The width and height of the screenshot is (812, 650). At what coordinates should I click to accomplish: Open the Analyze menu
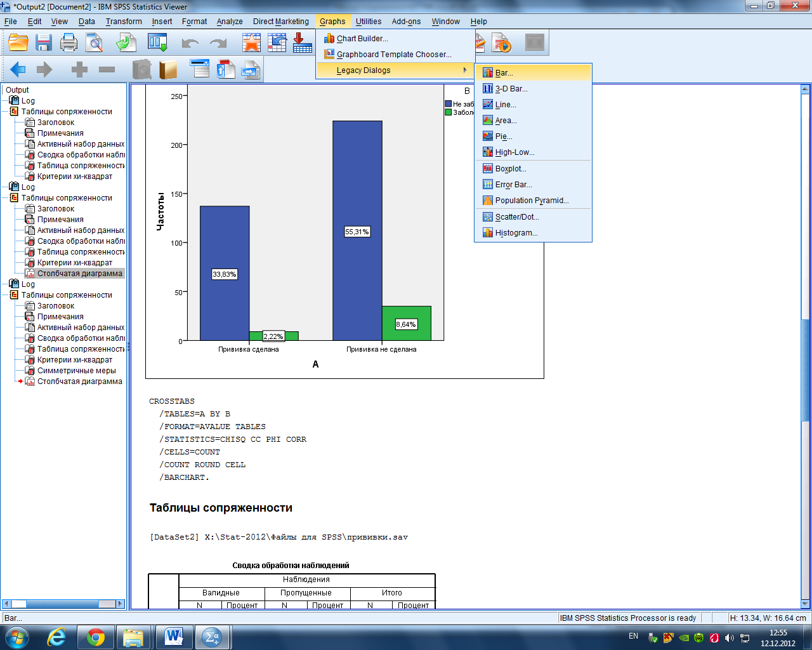(230, 22)
